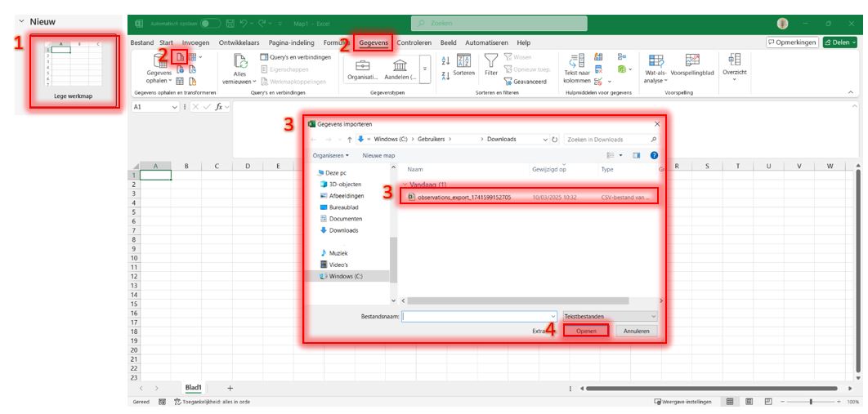Click the Geavanceerd filter option

(526, 82)
